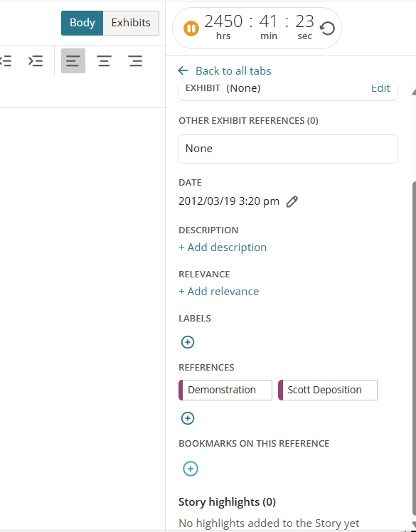Decrease indent in toolbar
The width and height of the screenshot is (416, 532).
(x=6, y=61)
